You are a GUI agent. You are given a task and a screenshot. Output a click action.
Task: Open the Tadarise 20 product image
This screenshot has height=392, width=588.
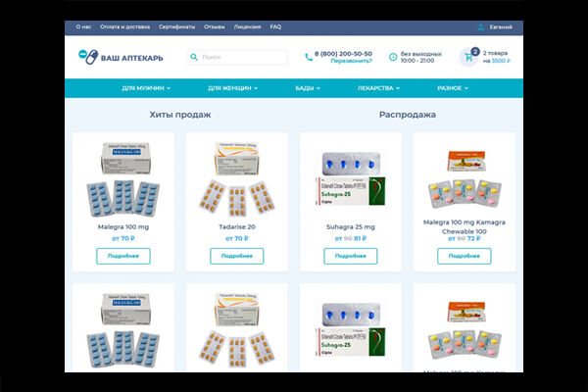tap(237, 179)
